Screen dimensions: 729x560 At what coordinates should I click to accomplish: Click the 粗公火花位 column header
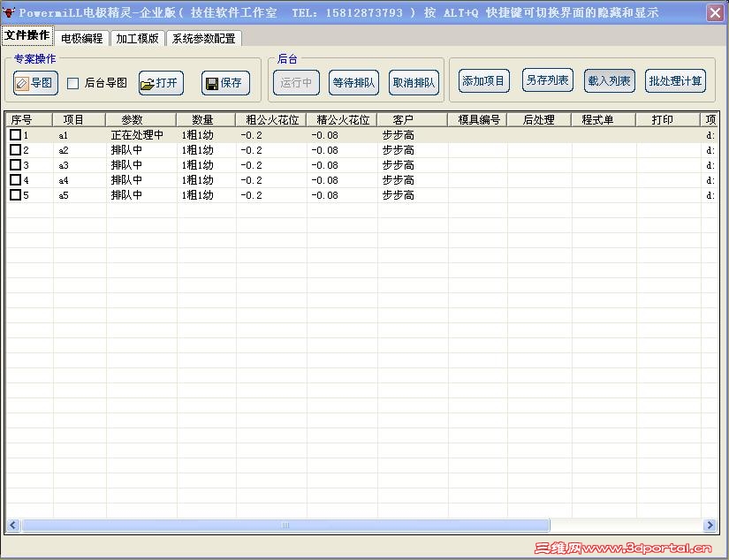click(271, 120)
